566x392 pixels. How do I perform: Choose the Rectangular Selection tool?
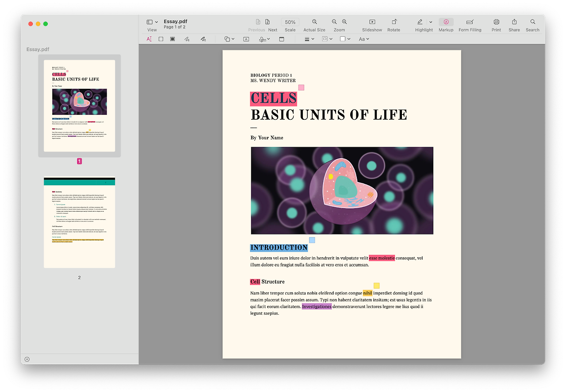[x=161, y=39]
